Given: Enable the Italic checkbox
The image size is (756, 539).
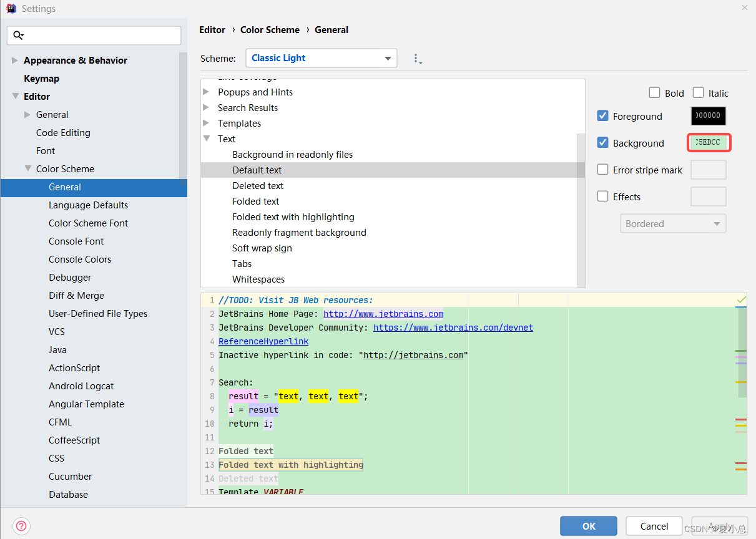Looking at the screenshot, I should tap(698, 93).
